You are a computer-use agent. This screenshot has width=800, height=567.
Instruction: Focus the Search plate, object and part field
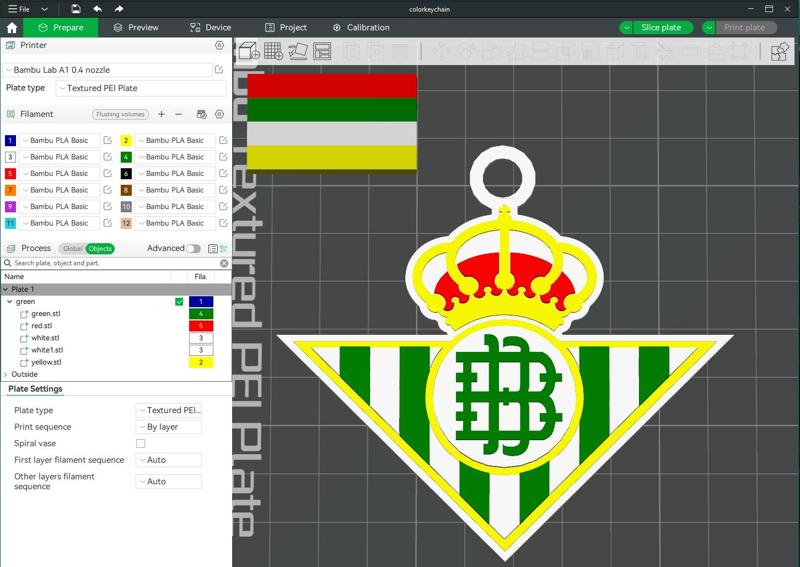pos(116,263)
